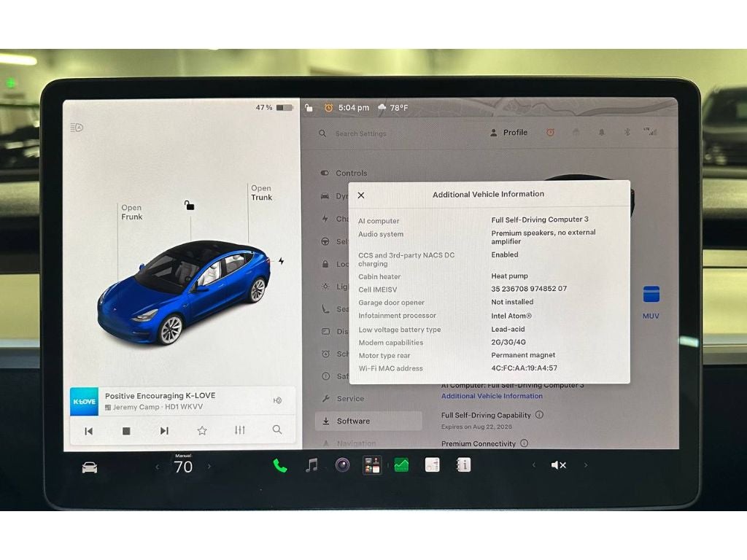Tap the blue Model 3 car image
Image resolution: width=747 pixels, height=560 pixels.
(x=184, y=293)
